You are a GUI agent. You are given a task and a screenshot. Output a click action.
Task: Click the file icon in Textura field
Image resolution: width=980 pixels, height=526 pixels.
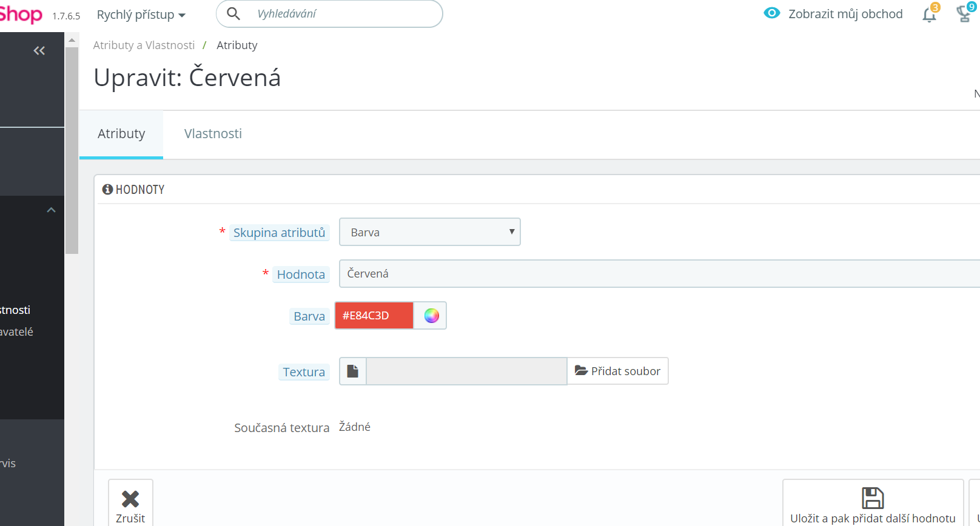tap(353, 371)
